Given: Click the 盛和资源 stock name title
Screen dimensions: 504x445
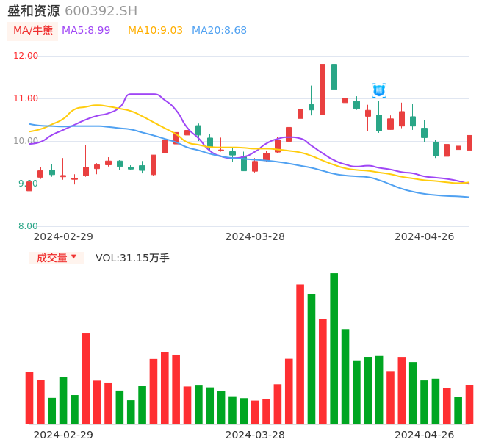Looking at the screenshot, I should coord(33,11).
